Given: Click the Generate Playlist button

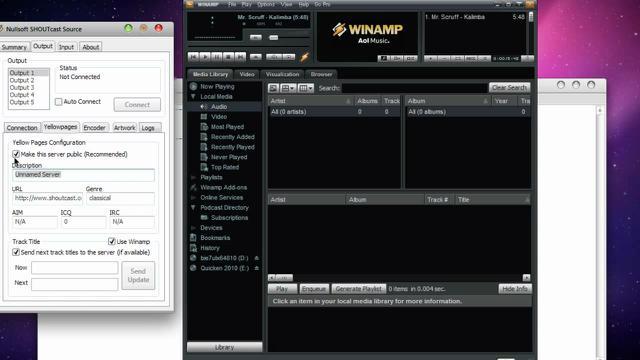Looking at the screenshot, I should [359, 289].
